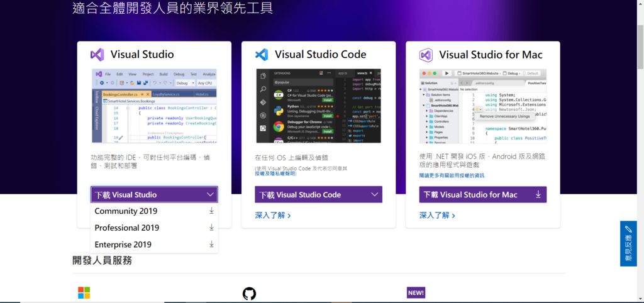The height and width of the screenshot is (303, 644).
Task: Select Professional 2019 from the download list
Action: tap(155, 228)
